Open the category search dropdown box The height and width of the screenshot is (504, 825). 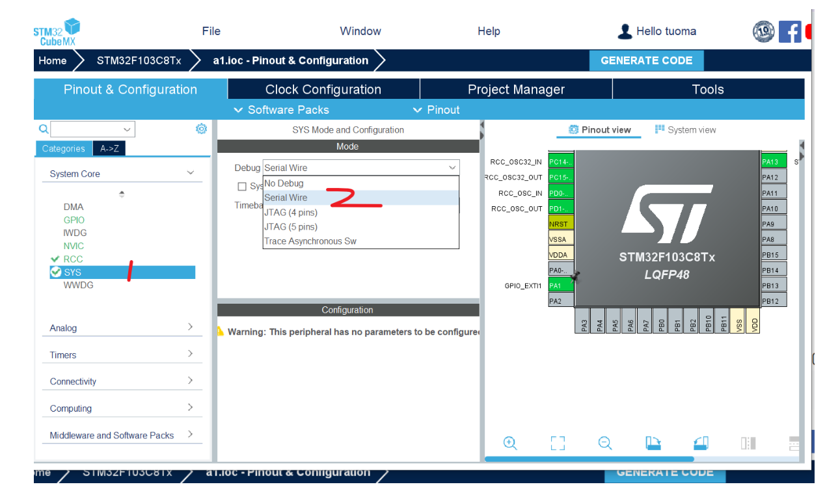[x=93, y=129]
